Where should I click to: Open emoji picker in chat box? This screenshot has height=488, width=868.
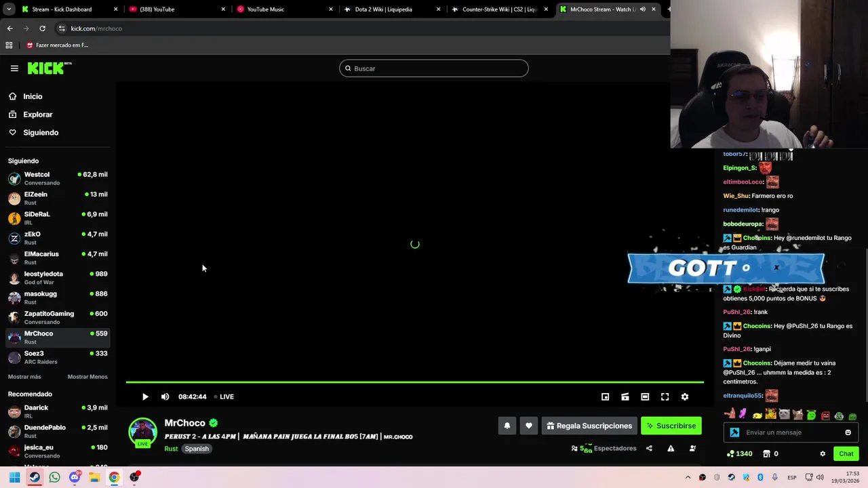[x=848, y=432]
